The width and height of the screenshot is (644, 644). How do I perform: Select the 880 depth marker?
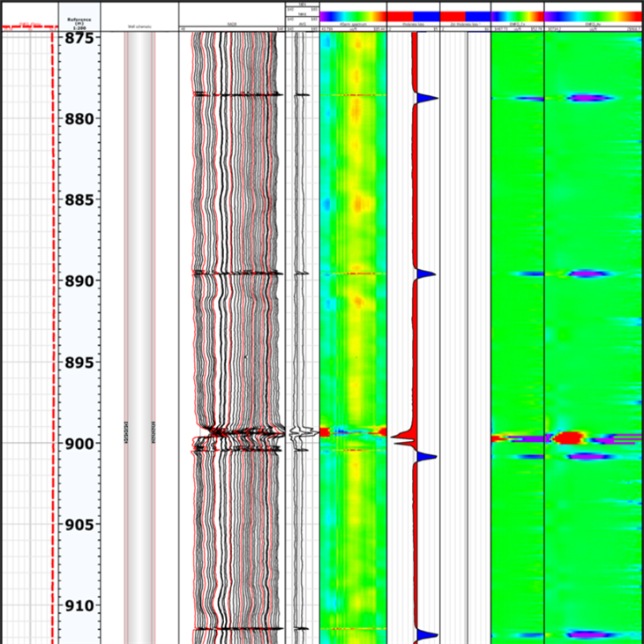[x=79, y=119]
